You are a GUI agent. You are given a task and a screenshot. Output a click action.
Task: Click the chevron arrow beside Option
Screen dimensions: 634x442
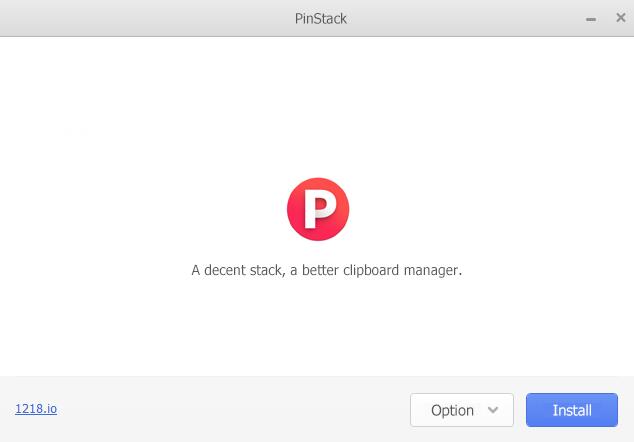coord(493,410)
